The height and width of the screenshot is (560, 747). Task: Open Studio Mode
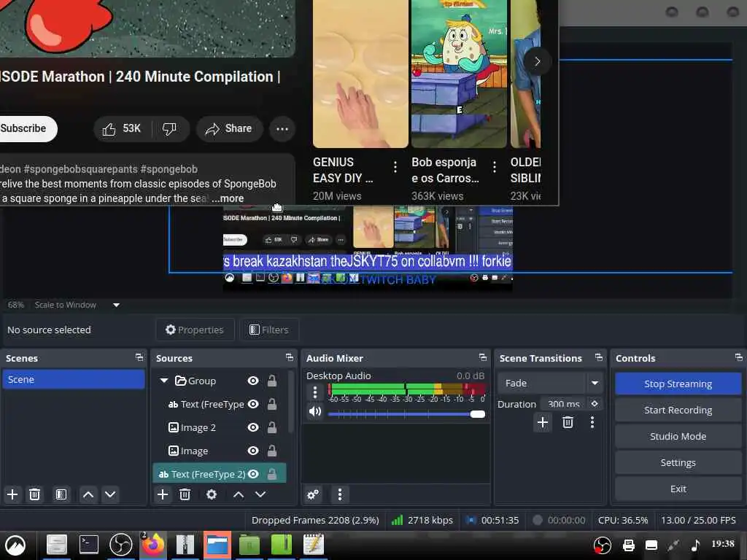click(678, 436)
